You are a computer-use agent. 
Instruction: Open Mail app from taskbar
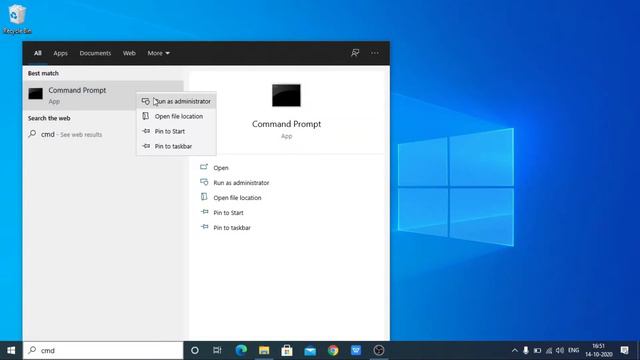click(310, 350)
